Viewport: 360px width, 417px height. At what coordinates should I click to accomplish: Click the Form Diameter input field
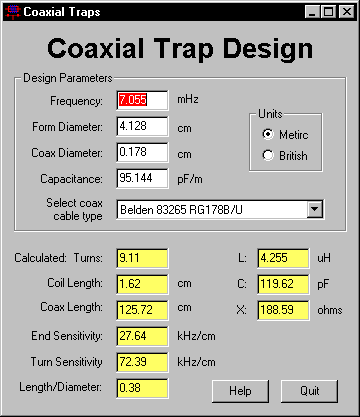click(143, 126)
